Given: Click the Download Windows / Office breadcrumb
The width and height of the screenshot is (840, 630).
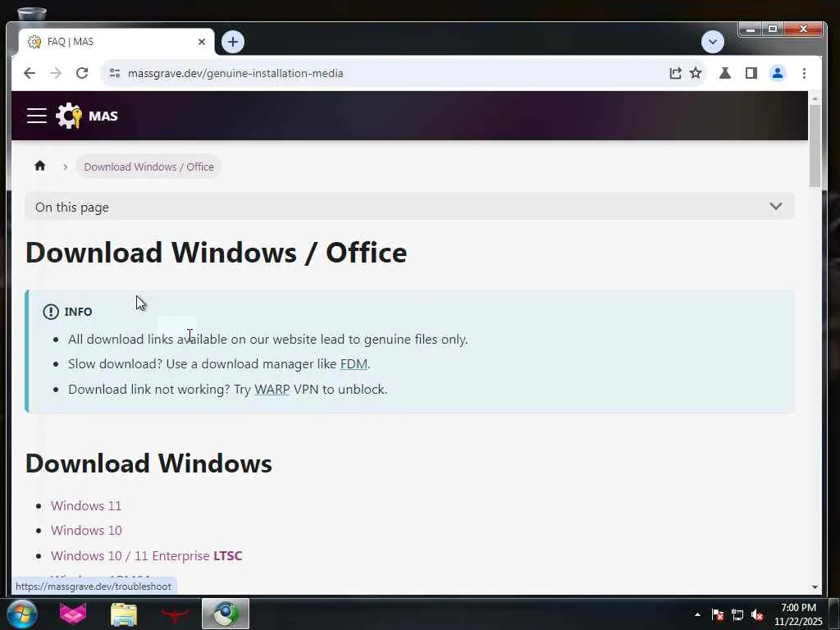Looking at the screenshot, I should click(x=149, y=167).
